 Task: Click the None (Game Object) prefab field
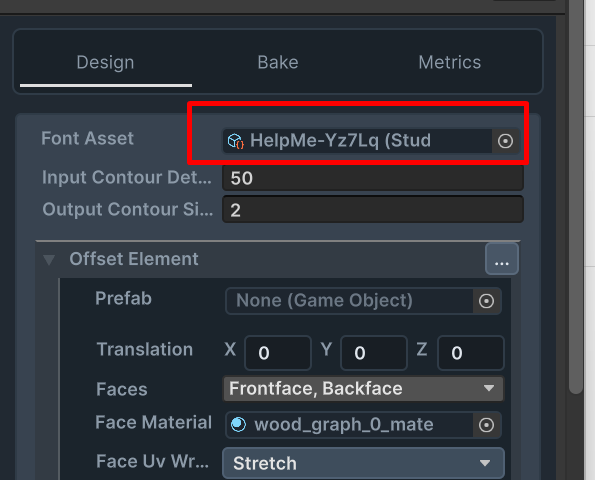click(349, 301)
